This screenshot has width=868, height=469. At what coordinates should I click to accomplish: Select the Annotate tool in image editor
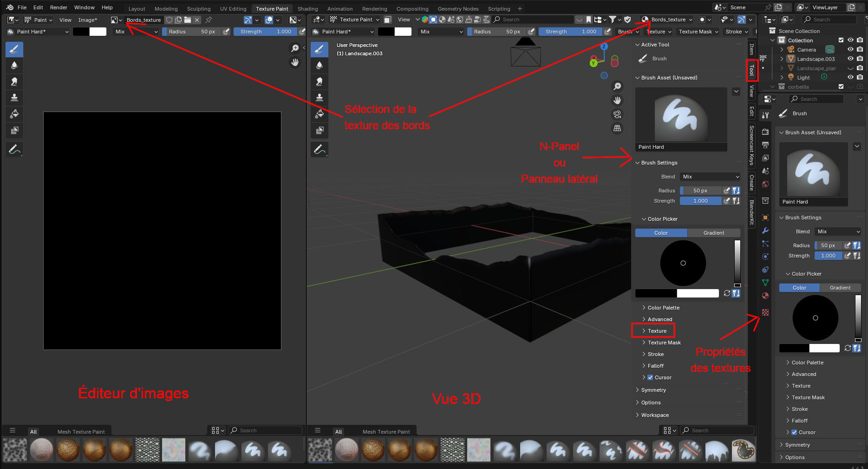click(14, 150)
